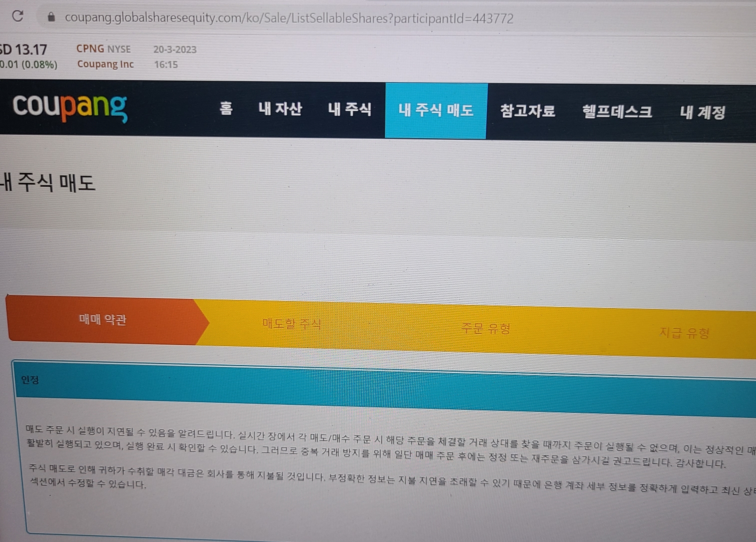Open the 내 주식 menu

click(x=349, y=109)
